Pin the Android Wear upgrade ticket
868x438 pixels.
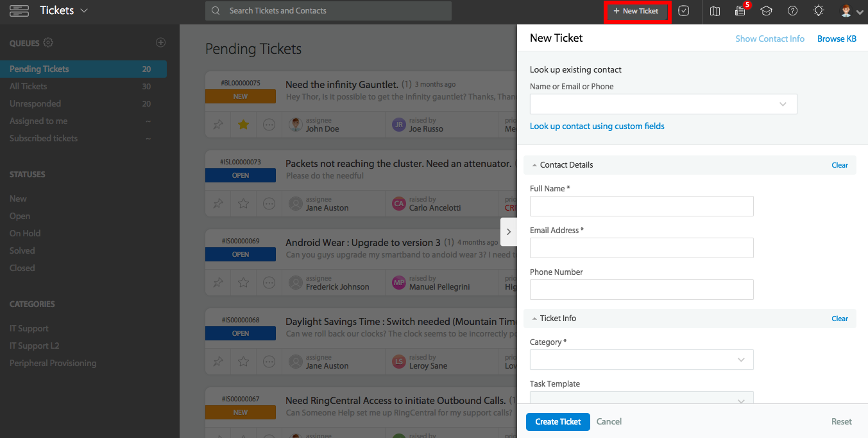point(218,283)
